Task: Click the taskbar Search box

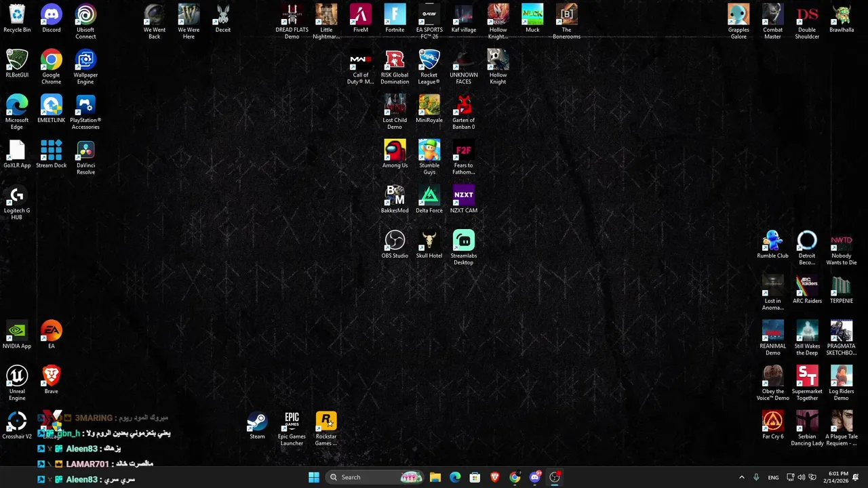Action: point(375,477)
